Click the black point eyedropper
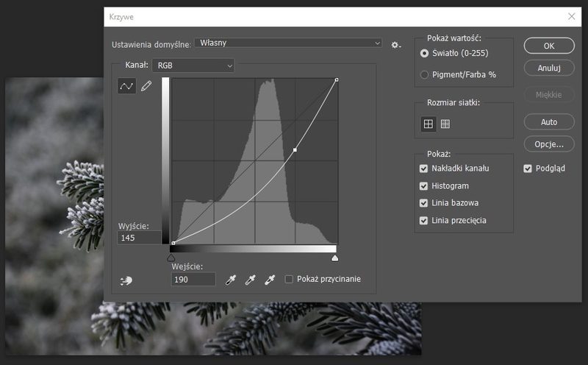Screen dimensions: 588x365 231,280
